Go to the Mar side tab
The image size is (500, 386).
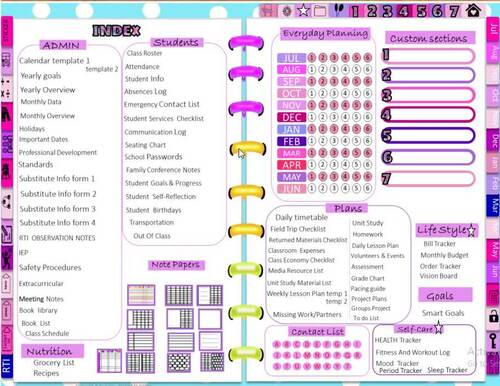[x=494, y=206]
